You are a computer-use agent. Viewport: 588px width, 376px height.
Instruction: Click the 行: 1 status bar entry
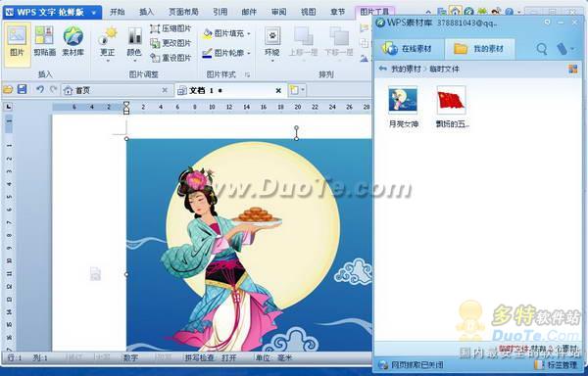(15, 357)
